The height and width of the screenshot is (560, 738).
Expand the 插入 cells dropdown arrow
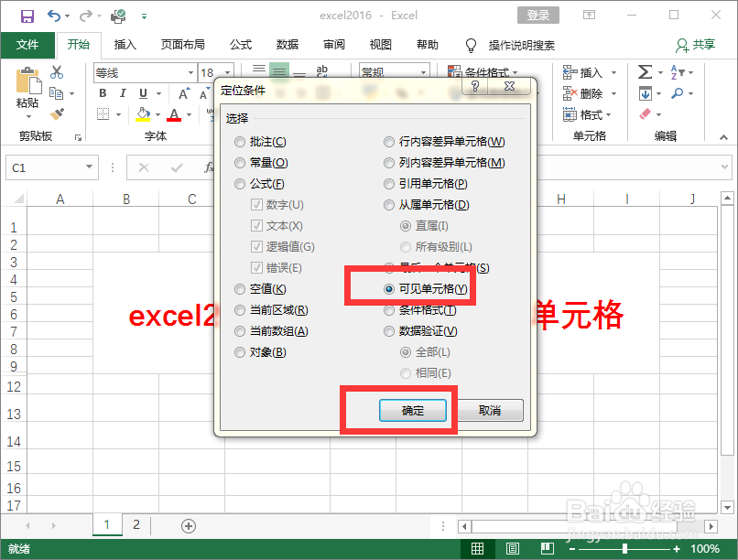613,72
